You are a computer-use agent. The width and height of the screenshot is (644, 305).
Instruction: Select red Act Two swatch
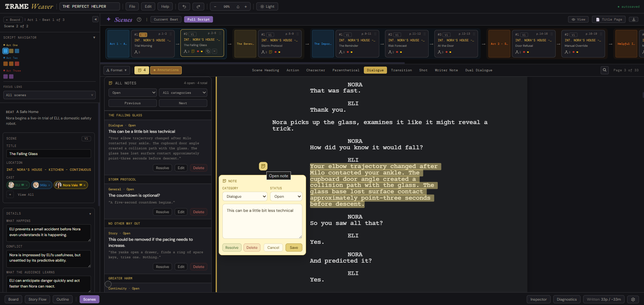(17, 64)
